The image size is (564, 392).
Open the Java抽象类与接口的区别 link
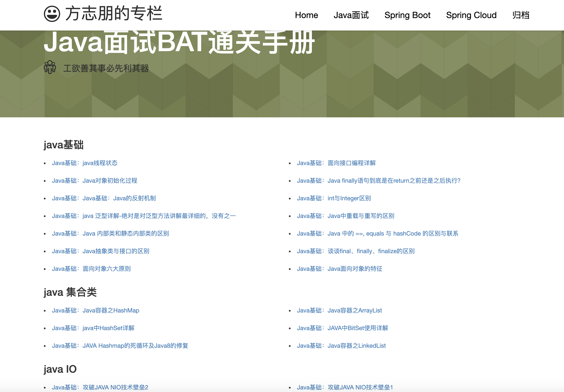(100, 251)
